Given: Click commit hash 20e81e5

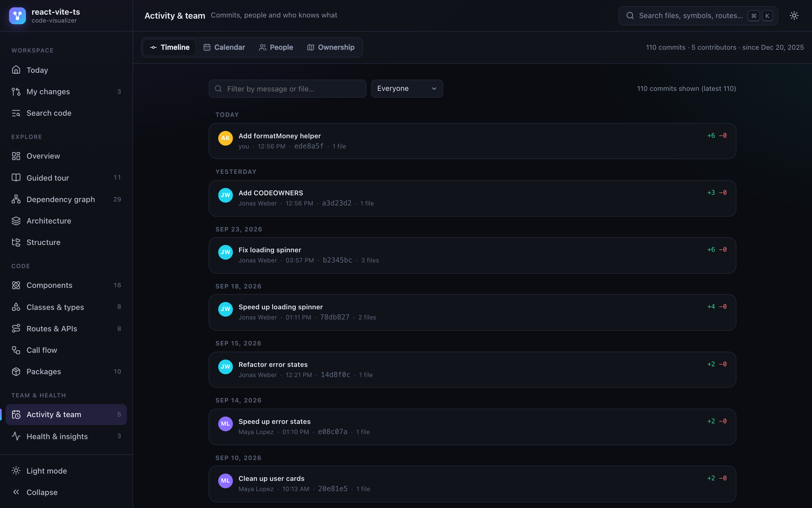Looking at the screenshot, I should [333, 489].
